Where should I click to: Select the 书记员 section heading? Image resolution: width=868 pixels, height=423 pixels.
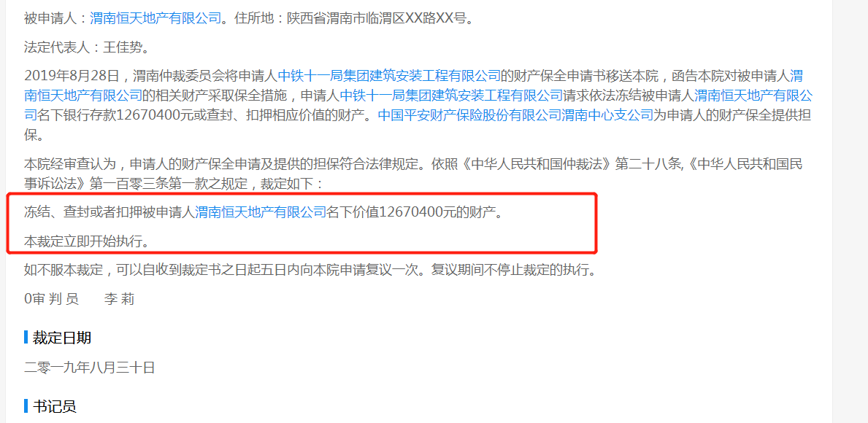coord(54,406)
